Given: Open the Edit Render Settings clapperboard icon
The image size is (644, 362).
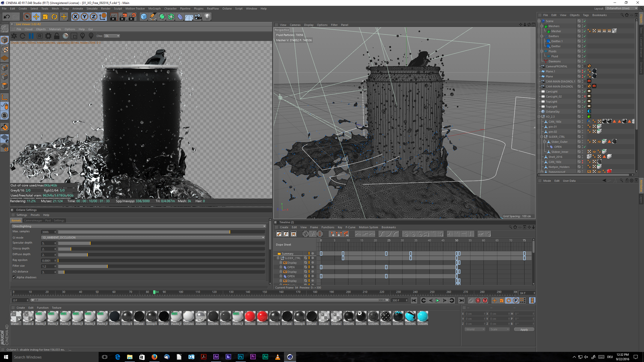Looking at the screenshot, I should 132,17.
